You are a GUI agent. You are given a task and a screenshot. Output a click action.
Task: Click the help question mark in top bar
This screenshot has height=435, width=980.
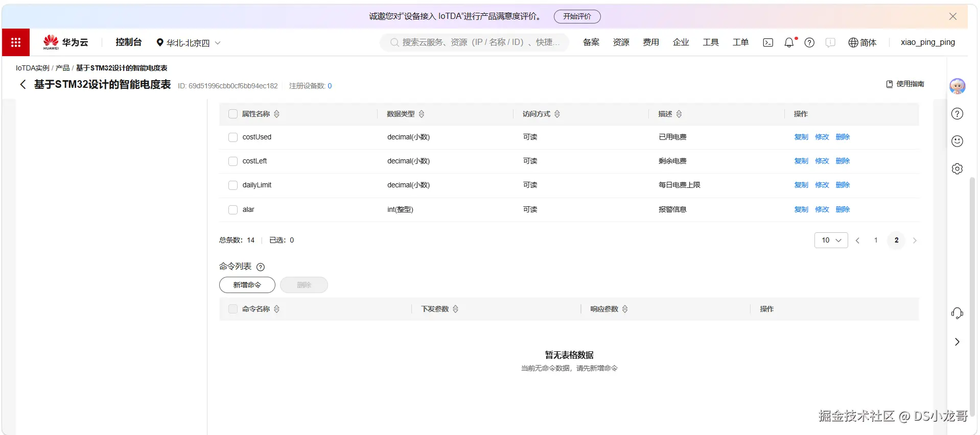click(809, 42)
